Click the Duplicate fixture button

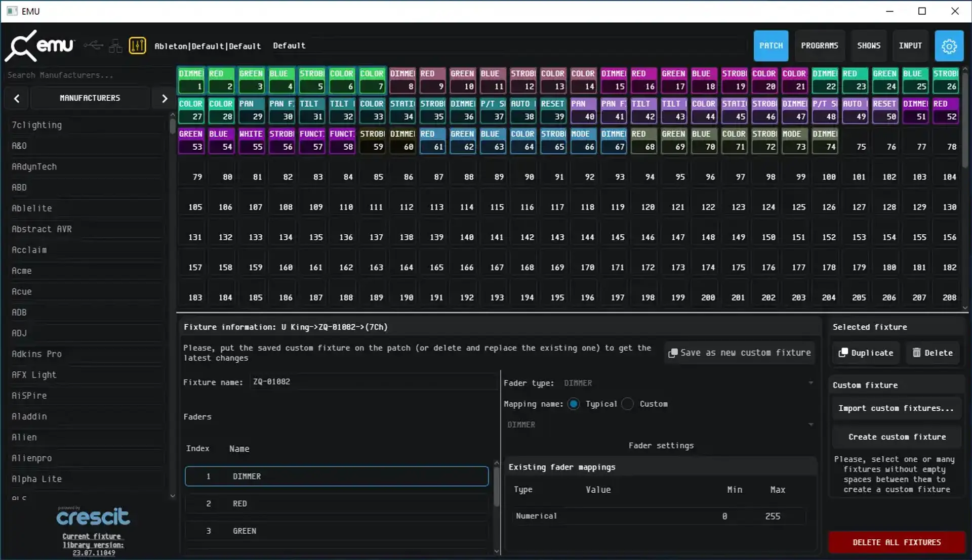866,353
